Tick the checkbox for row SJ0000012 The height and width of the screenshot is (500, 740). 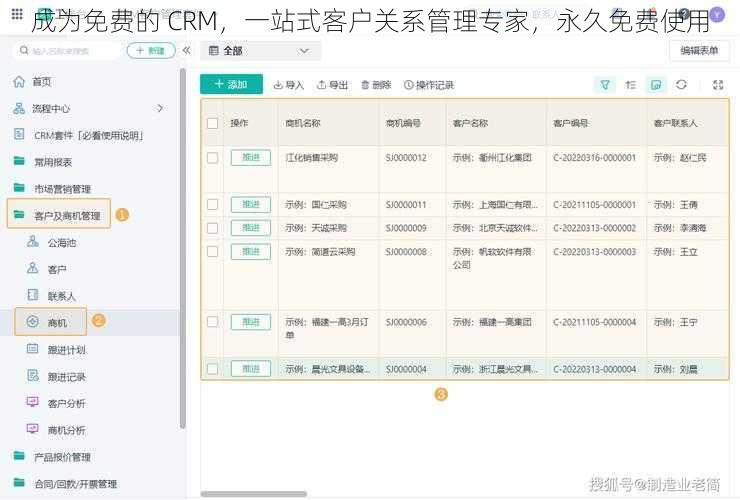[213, 158]
